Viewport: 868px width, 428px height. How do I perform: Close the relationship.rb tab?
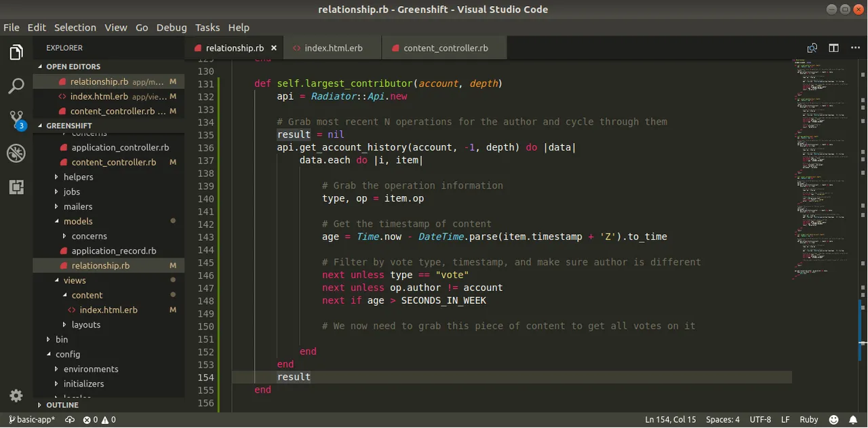(x=274, y=48)
